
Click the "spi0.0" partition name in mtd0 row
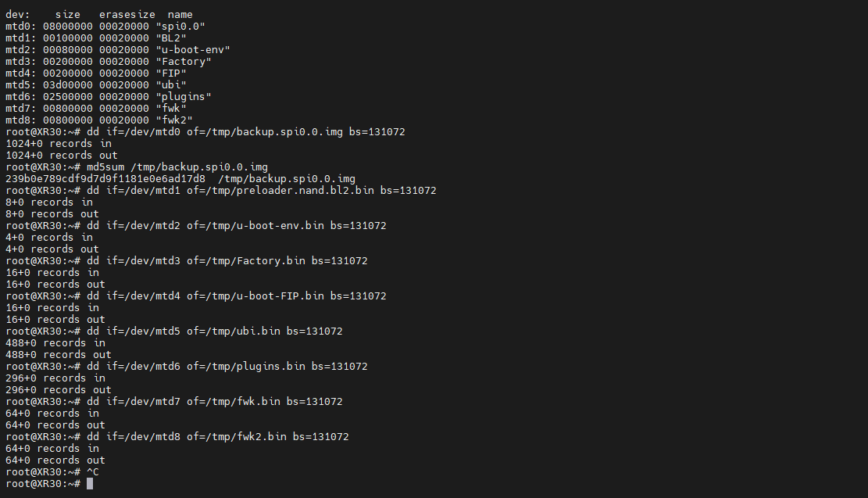pos(180,27)
